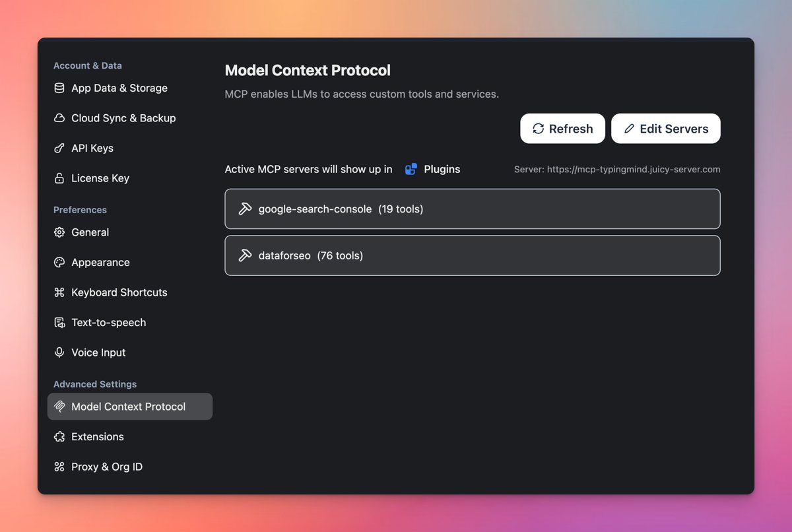
Task: Click the App Data & Storage database icon
Action: click(x=59, y=88)
